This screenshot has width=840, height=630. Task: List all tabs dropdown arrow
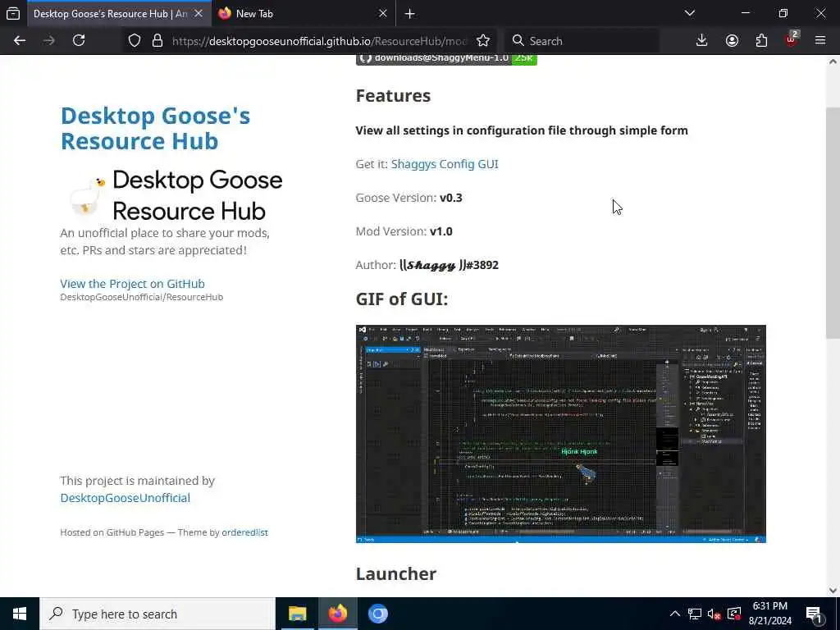point(690,13)
